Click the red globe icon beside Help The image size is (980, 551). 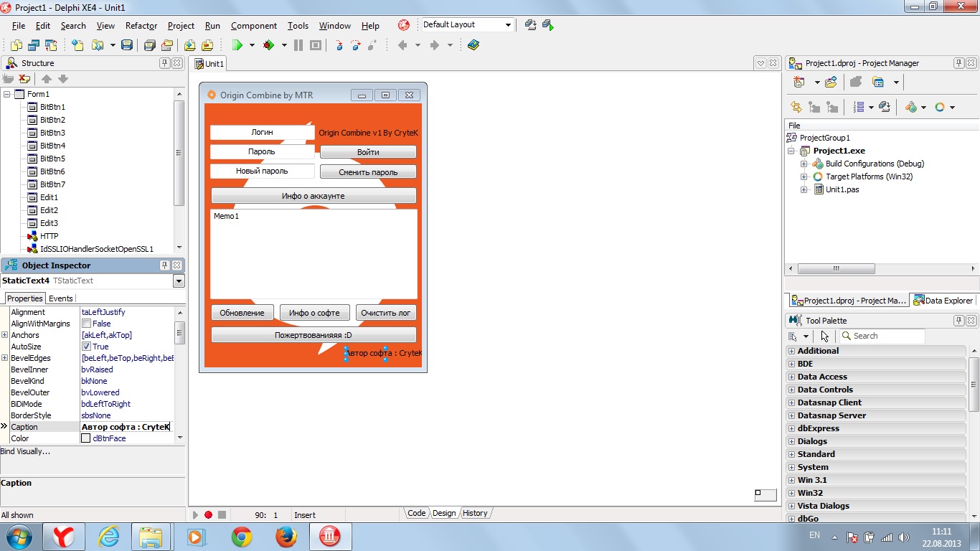point(404,25)
